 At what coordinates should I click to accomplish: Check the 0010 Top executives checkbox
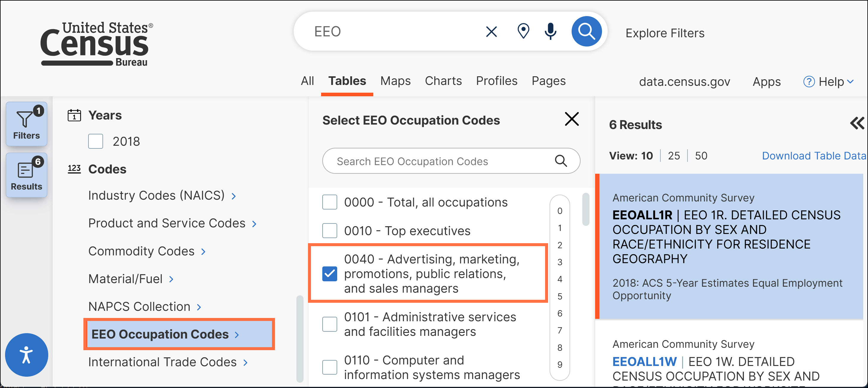[329, 231]
